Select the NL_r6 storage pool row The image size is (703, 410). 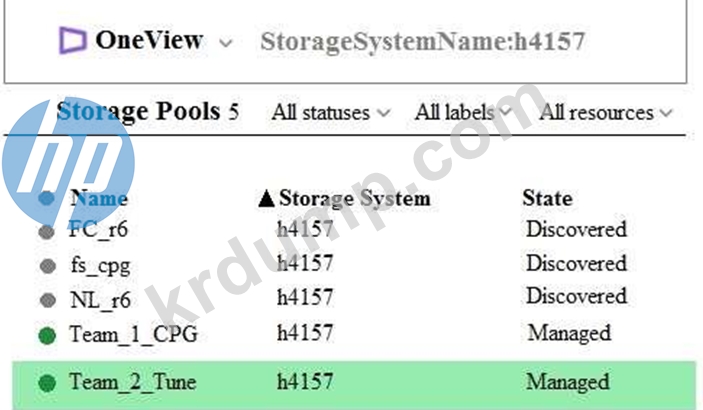tap(354, 298)
